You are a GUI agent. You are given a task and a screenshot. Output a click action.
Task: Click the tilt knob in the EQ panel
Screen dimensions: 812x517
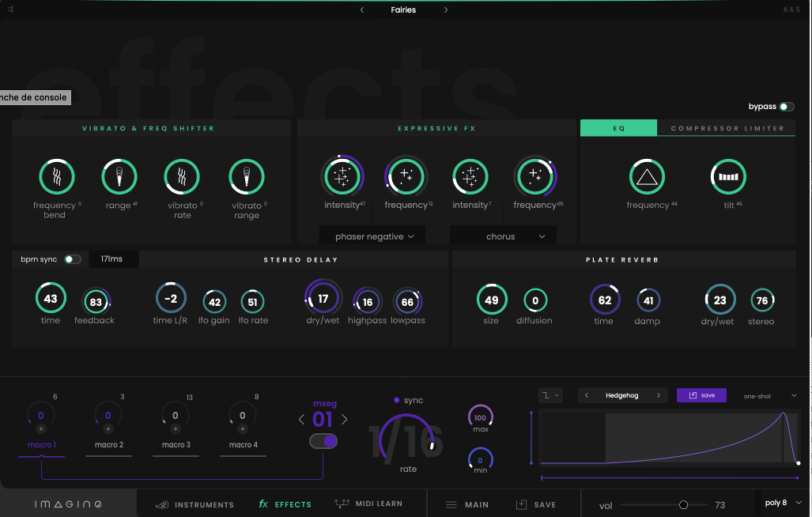[728, 176]
